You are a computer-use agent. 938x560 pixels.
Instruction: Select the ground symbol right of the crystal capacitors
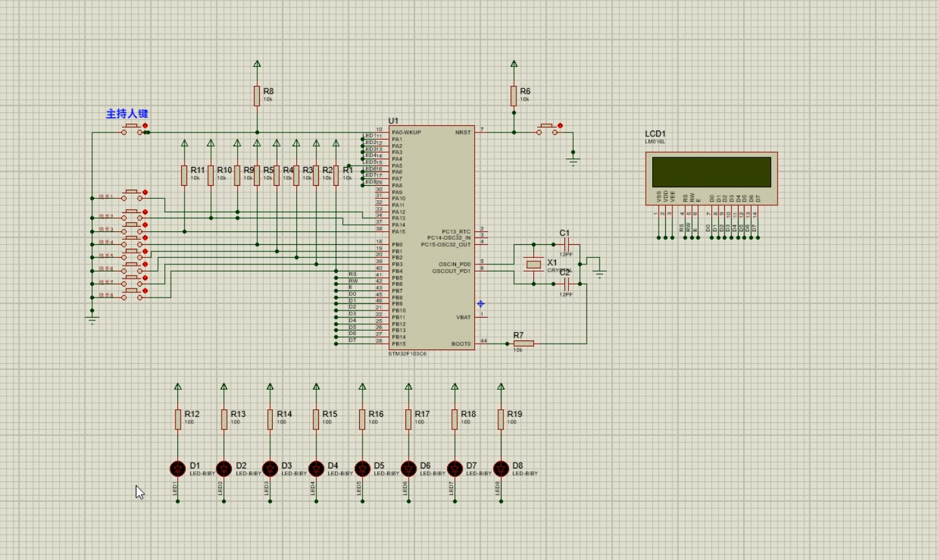[x=600, y=273]
